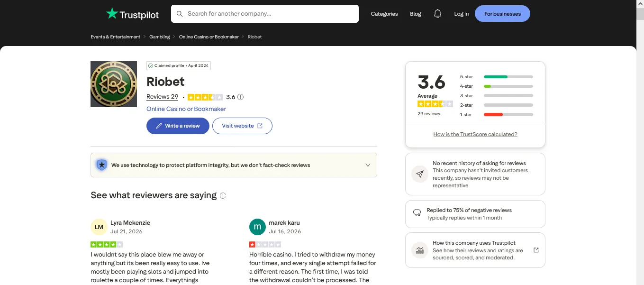Image resolution: width=644 pixels, height=285 pixels.
Task: Go to Events & Entertainment breadcrumb
Action: point(116,37)
